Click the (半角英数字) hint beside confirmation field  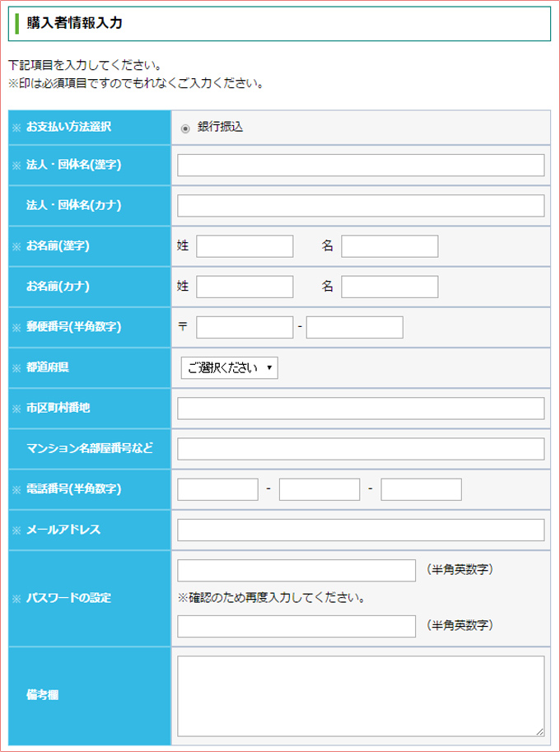(x=460, y=626)
